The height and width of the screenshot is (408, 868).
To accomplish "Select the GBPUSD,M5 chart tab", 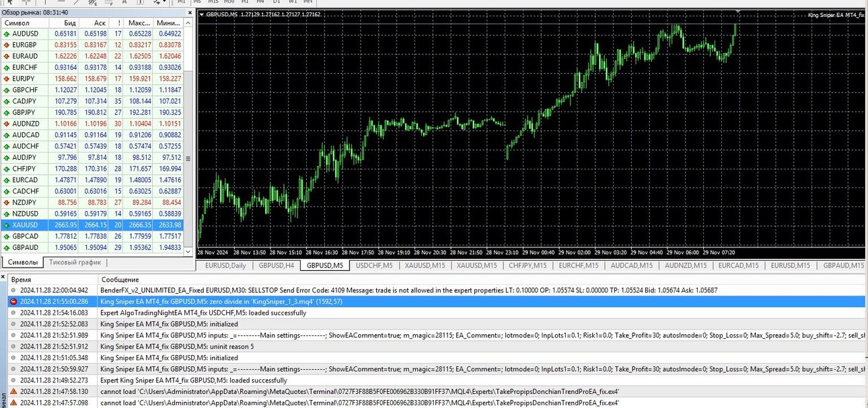I will click(x=325, y=266).
